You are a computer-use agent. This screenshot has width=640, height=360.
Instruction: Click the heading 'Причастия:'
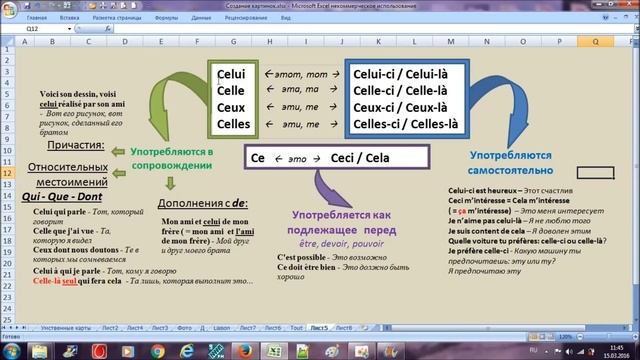click(x=76, y=145)
